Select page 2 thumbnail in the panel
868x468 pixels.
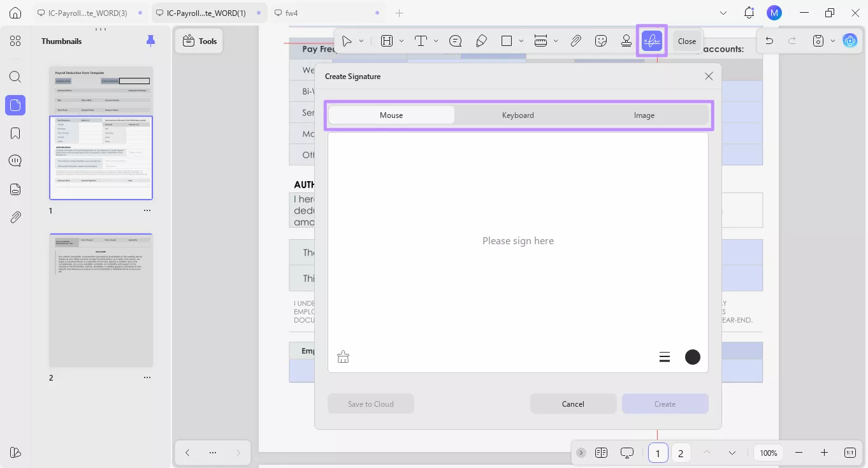[101, 300]
